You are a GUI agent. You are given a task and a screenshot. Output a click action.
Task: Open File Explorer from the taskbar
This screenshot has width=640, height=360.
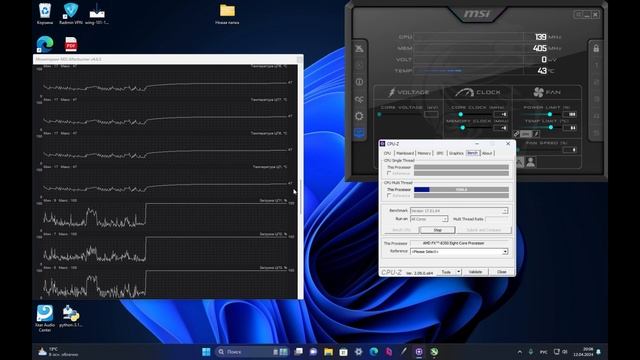click(x=328, y=352)
